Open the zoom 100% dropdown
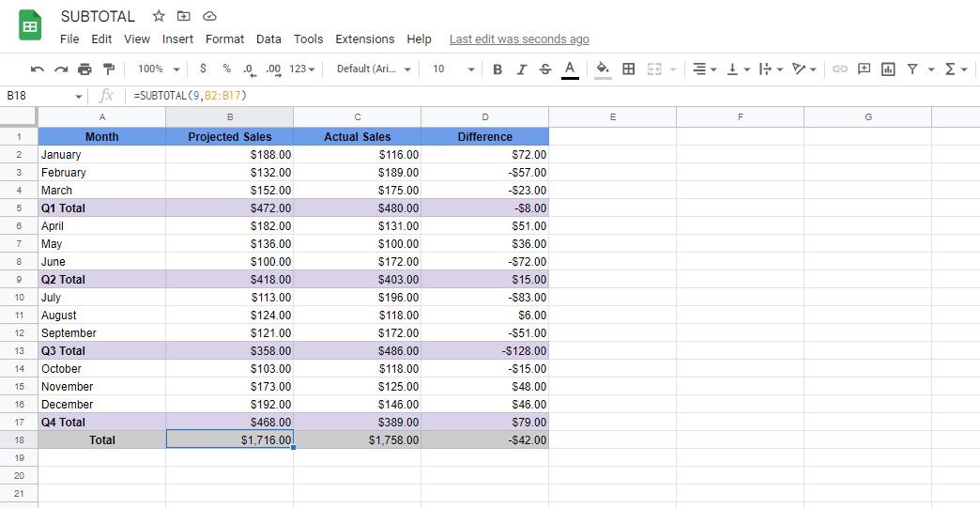Image resolution: width=980 pixels, height=508 pixels. point(159,69)
